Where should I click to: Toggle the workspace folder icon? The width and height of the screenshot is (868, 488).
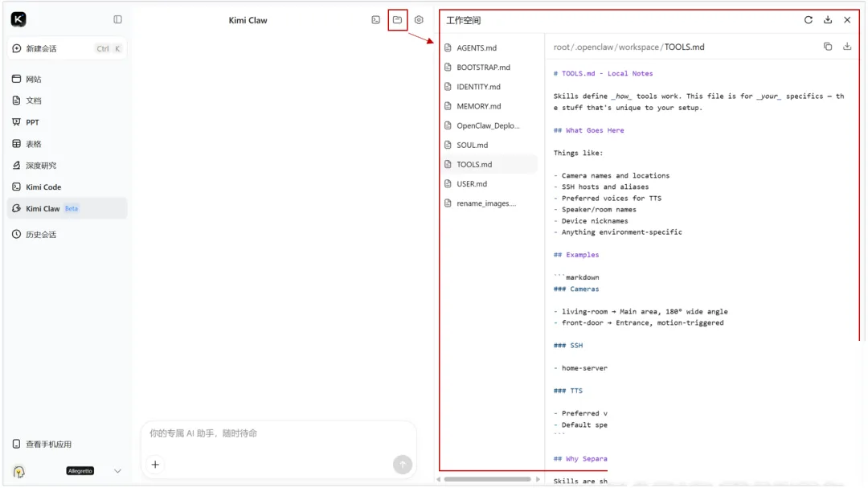click(398, 20)
